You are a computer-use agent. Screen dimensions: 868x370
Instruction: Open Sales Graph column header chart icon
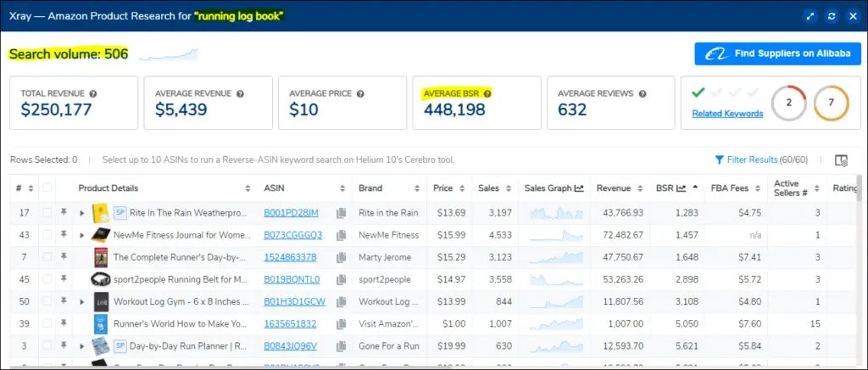pyautogui.click(x=579, y=188)
